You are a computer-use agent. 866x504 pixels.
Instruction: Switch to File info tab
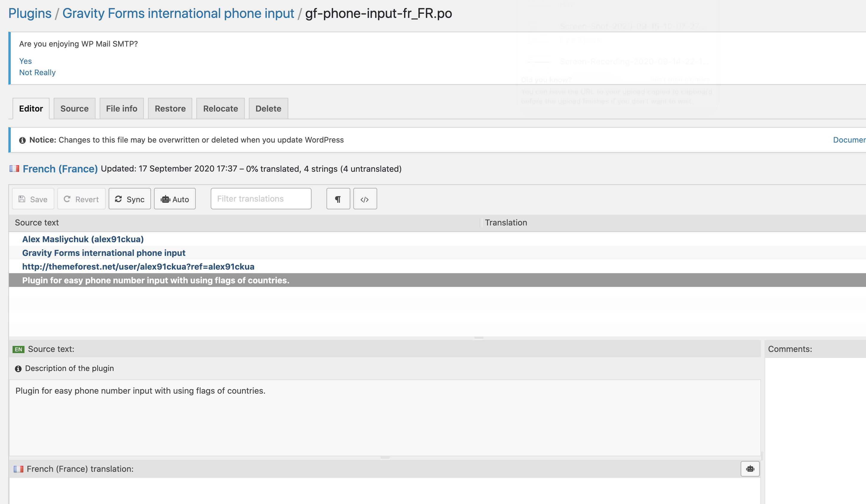point(121,109)
